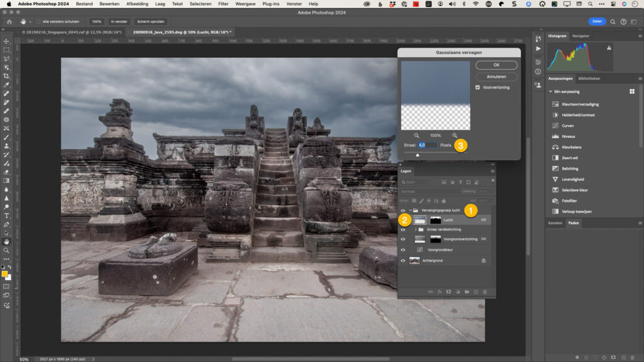The width and height of the screenshot is (644, 362).
Task: Open the Aanpassingen panel menu
Action: 640,79
